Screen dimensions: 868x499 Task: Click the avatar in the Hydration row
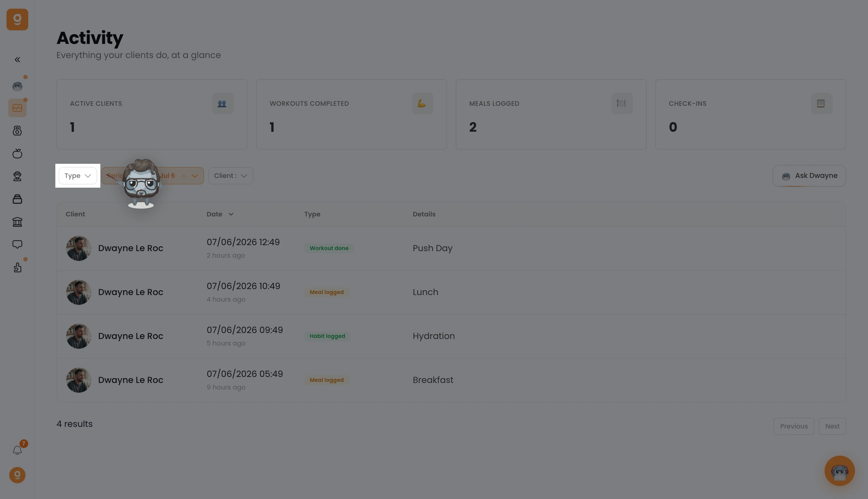pyautogui.click(x=78, y=336)
